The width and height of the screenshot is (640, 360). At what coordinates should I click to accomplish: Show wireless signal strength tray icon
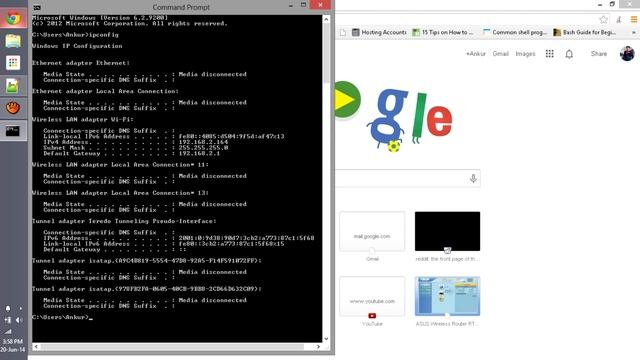pos(8,331)
